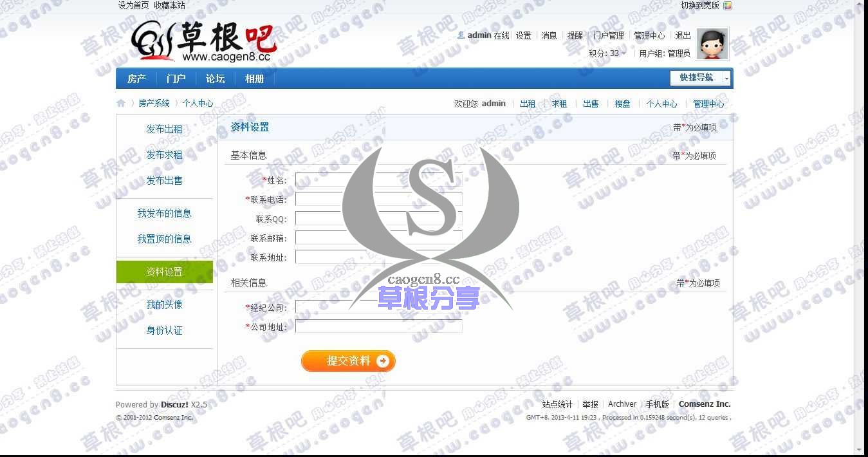Image resolution: width=868 pixels, height=457 pixels.
Task: Open 发布出租 in the sidebar
Action: point(164,129)
